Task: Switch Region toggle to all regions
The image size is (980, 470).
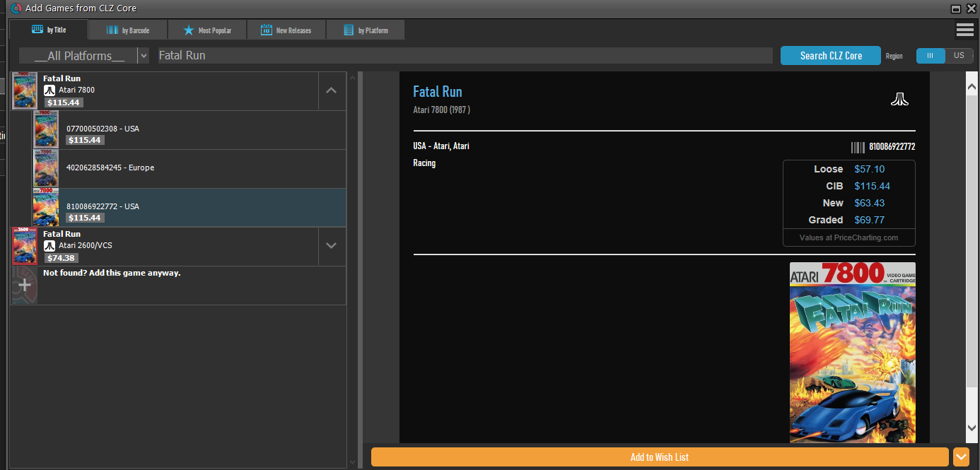Action: click(x=931, y=56)
